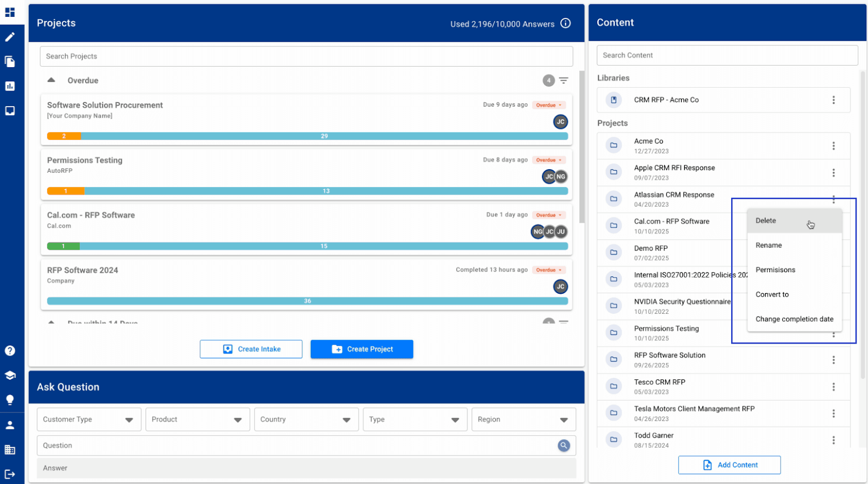This screenshot has width=868, height=484.
Task: Click the progress bar of RFP Software 2024
Action: tap(308, 301)
